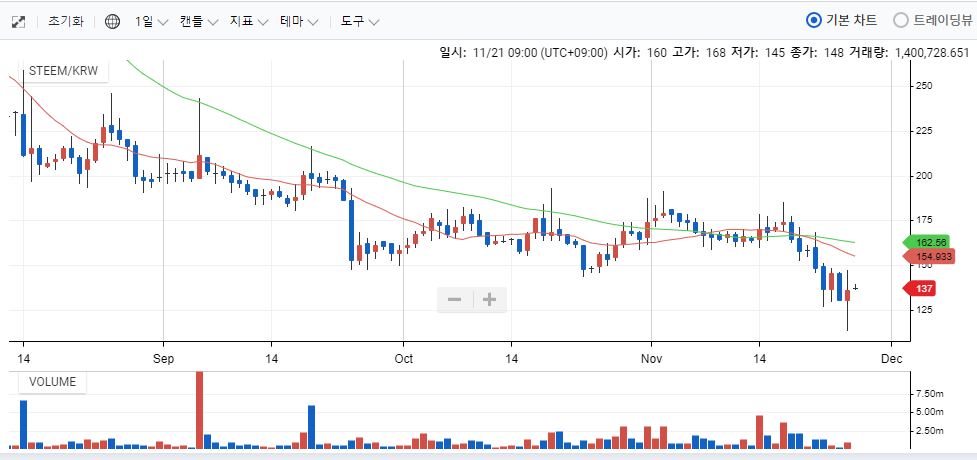Zoom in with the plus button
This screenshot has height=460, width=977.
pyautogui.click(x=490, y=300)
